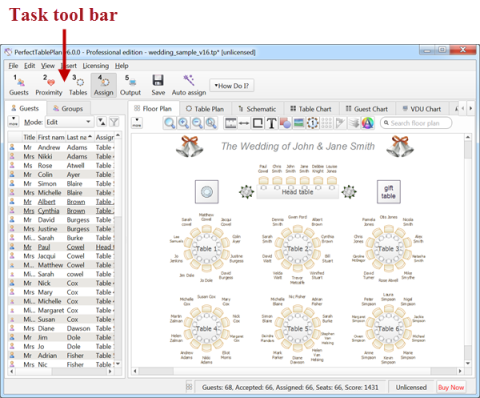Open the 'more' dropdown in floor plan toolbar
This screenshot has width=480, height=398.
pos(137,122)
